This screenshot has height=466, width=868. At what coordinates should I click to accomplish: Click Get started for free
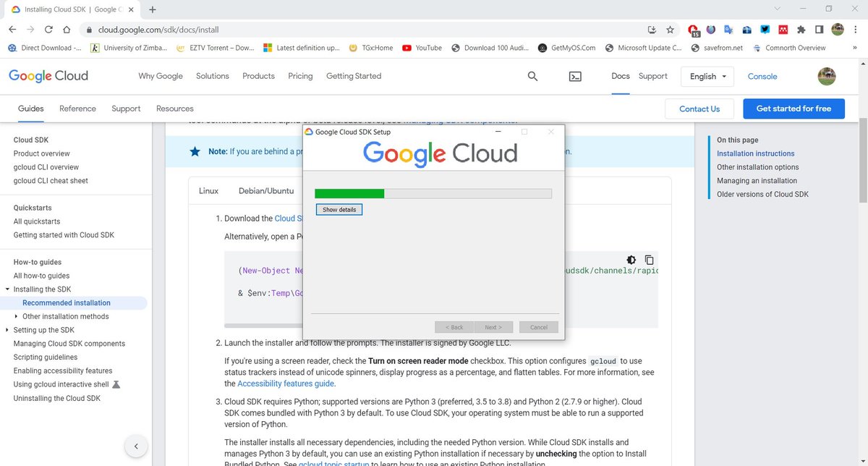click(793, 109)
